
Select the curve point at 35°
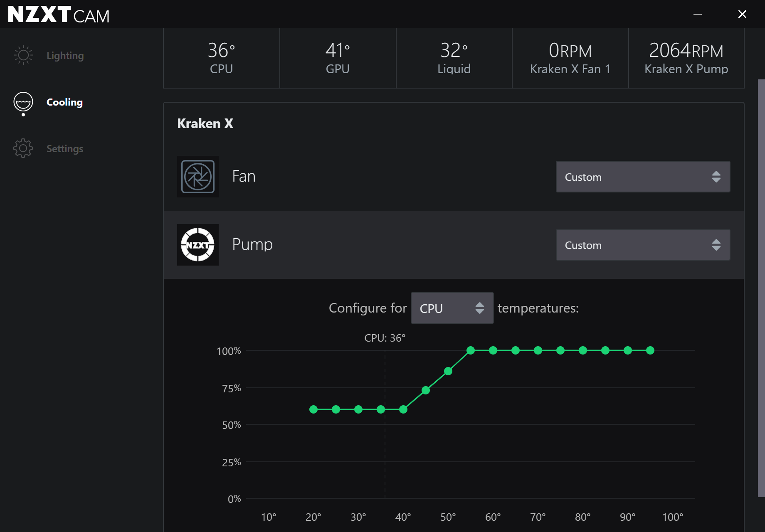tap(381, 409)
